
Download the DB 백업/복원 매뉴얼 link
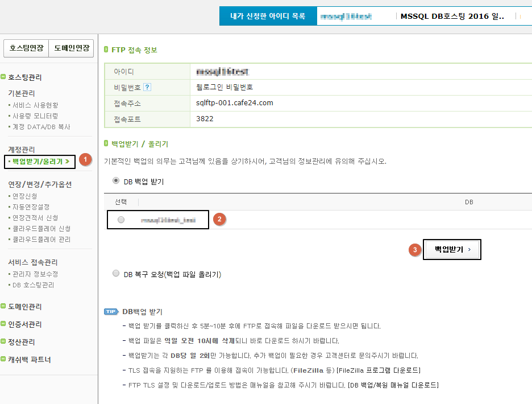[x=393, y=385]
